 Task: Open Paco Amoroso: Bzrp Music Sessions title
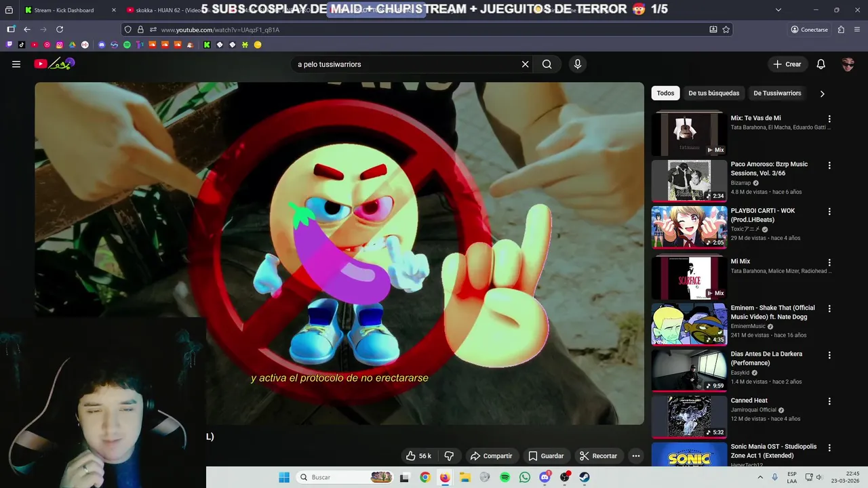[x=769, y=169]
